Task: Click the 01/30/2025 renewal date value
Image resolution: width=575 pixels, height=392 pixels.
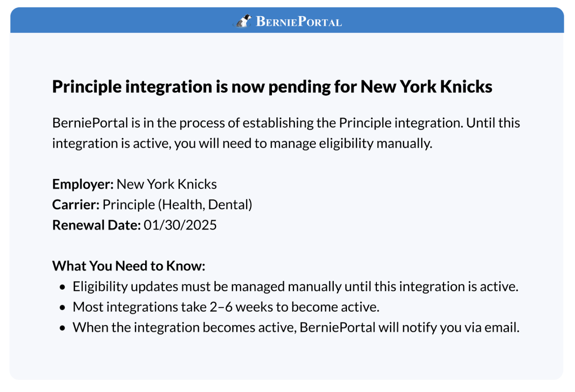Action: [180, 225]
